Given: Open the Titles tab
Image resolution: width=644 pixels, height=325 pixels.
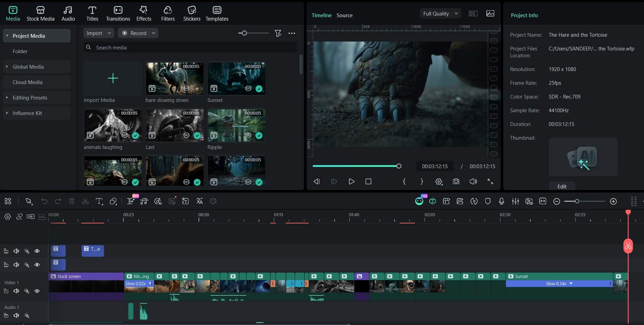Looking at the screenshot, I should pyautogui.click(x=92, y=13).
